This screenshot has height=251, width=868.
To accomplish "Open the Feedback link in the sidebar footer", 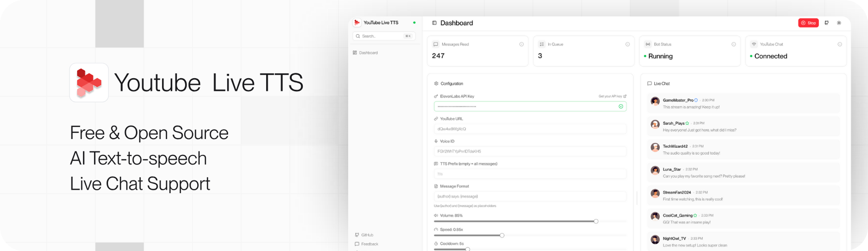I will [366, 244].
